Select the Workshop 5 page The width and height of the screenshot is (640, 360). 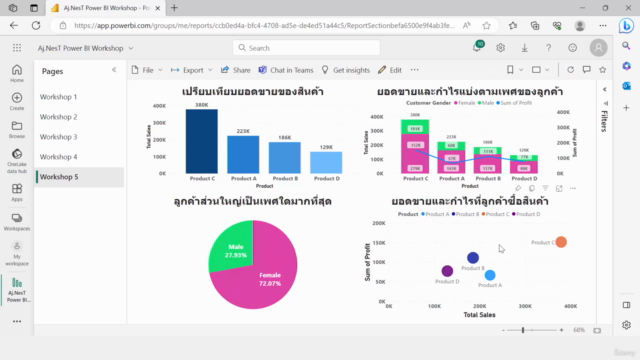(79, 177)
